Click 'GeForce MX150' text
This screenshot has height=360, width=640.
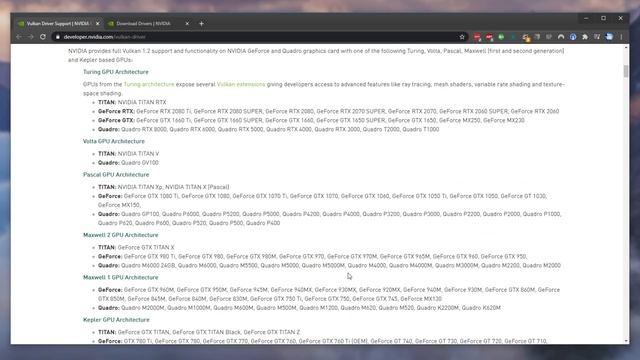[x=118, y=205]
